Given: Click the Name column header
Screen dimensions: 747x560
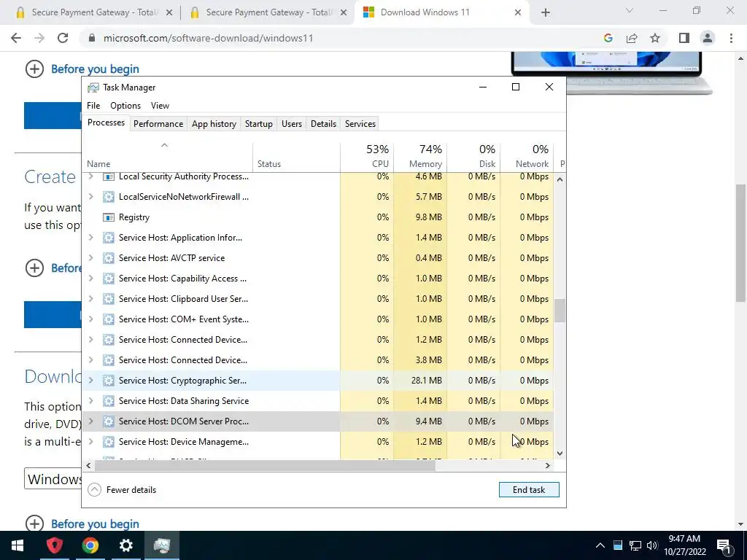Looking at the screenshot, I should [x=168, y=157].
